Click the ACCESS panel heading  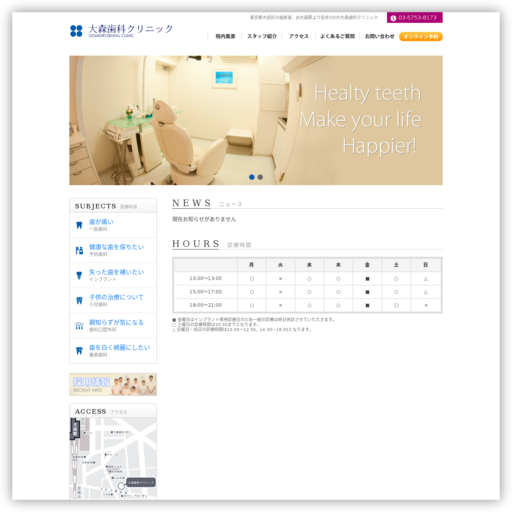click(90, 412)
